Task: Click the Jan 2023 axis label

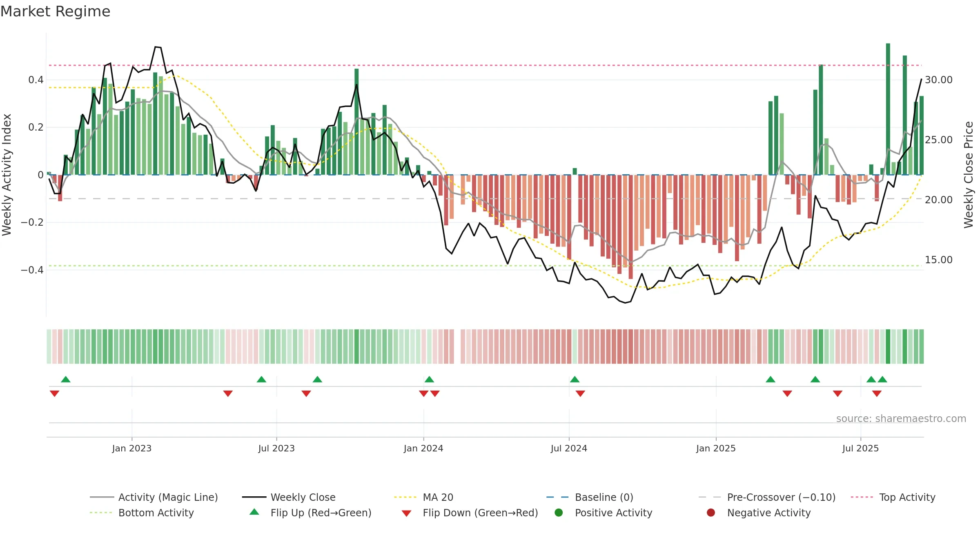Action: (x=132, y=448)
